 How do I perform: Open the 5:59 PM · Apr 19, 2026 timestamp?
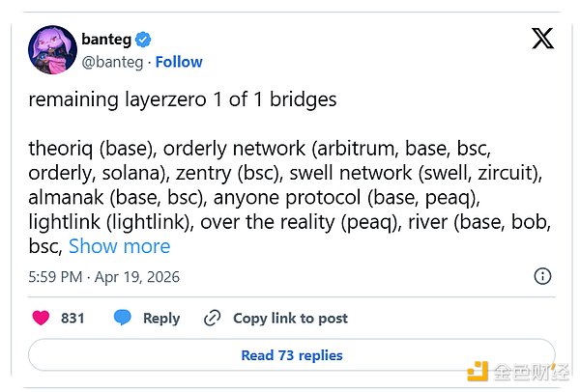(x=104, y=277)
